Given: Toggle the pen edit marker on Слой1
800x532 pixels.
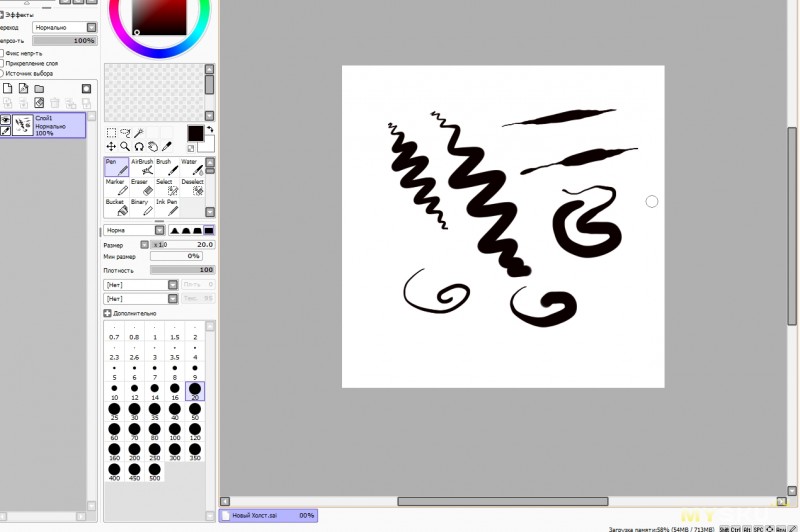Looking at the screenshot, I should (6, 131).
